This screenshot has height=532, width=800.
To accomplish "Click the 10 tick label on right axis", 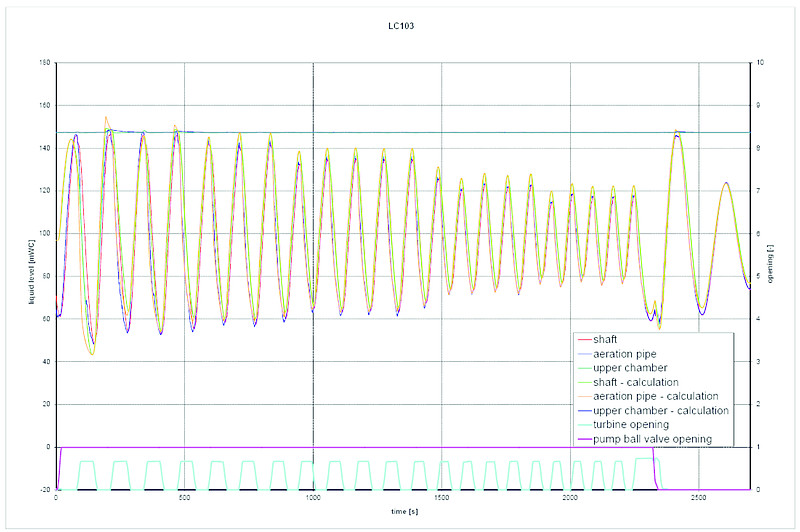I will point(761,62).
